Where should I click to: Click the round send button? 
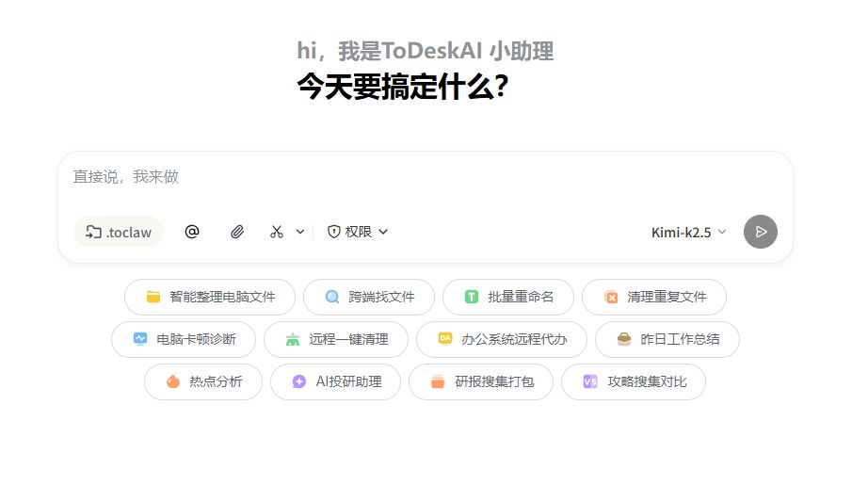(760, 232)
